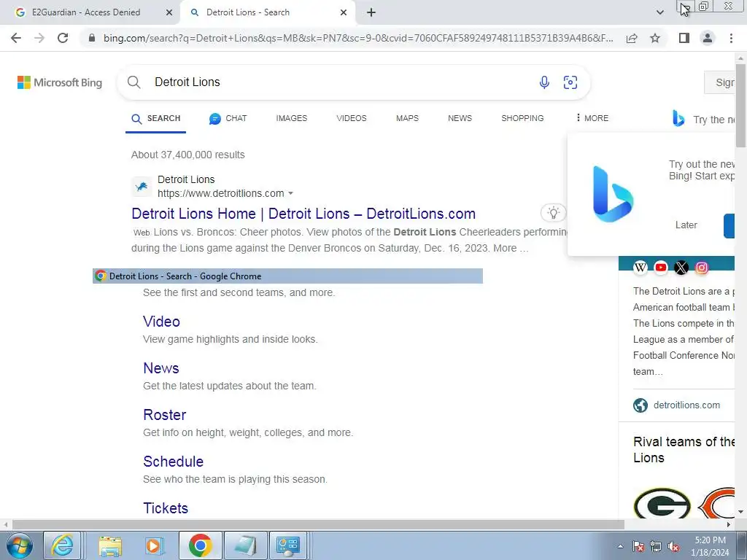This screenshot has width=747, height=560.
Task: Click the muted volume tray icon
Action: (673, 546)
